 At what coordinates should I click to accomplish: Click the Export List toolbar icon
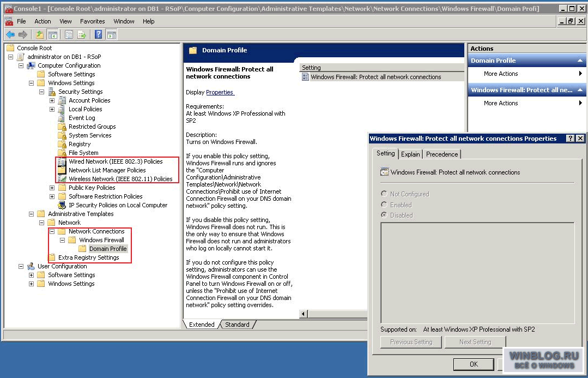pos(82,35)
